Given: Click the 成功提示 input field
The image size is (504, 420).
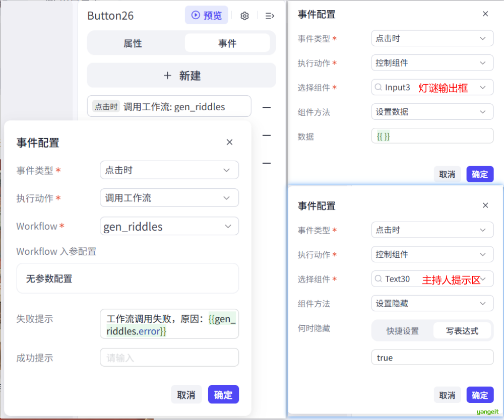Looking at the screenshot, I should 169,358.
